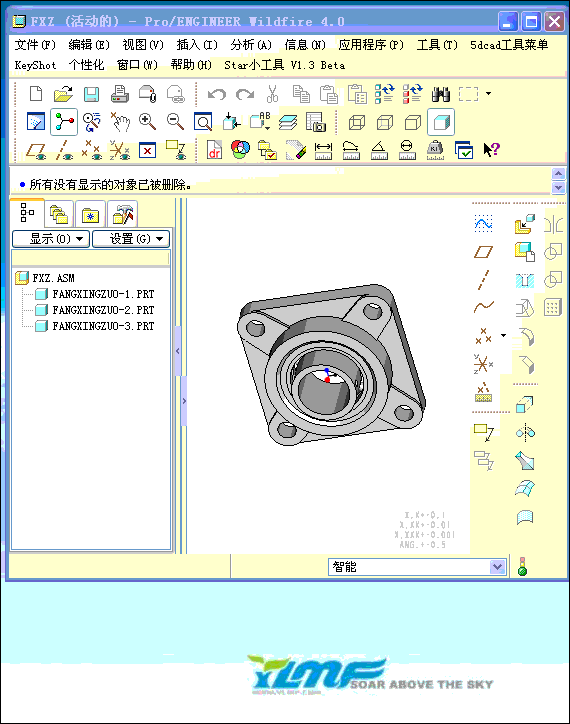The image size is (570, 724).
Task: Toggle datum planes display
Action: click(x=36, y=151)
